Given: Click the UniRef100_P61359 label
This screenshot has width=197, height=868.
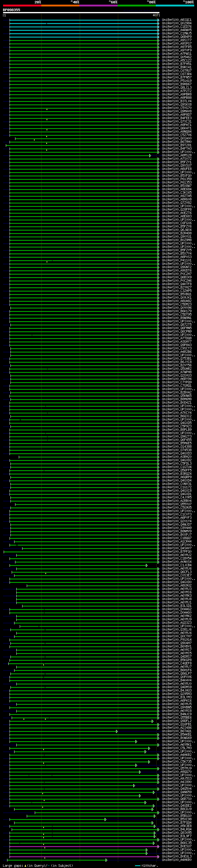Looking at the screenshot, I should coord(176,179).
